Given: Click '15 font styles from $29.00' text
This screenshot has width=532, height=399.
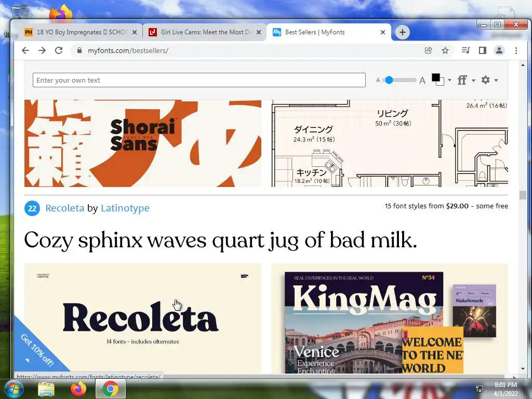Looking at the screenshot, I should (x=427, y=206).
